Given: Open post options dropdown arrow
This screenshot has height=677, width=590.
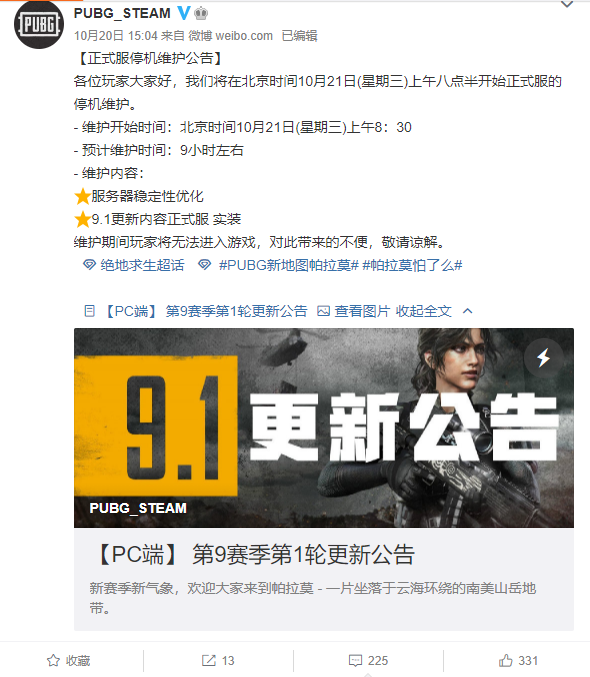Looking at the screenshot, I should (567, 5).
